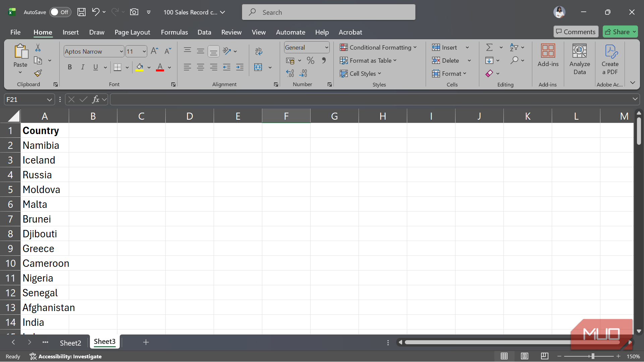Image resolution: width=644 pixels, height=362 pixels.
Task: Click the AutoSum sigma icon
Action: pos(489,48)
